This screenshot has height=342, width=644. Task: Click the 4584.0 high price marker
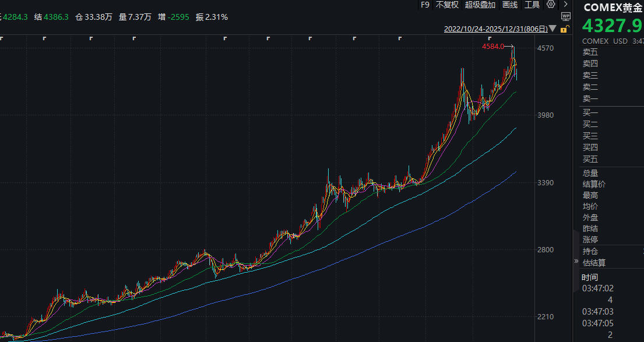click(x=493, y=46)
